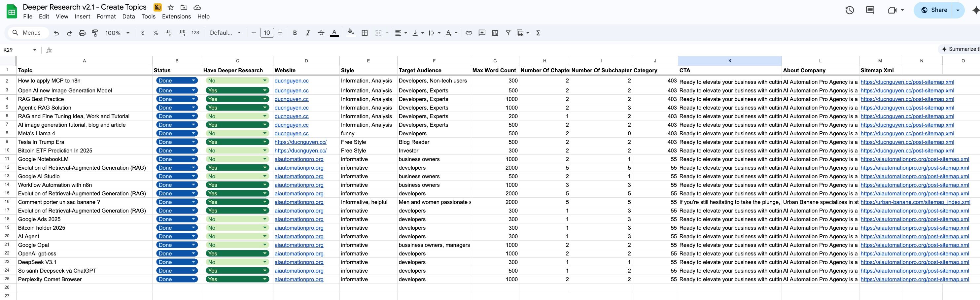Check cloud document status icon

[x=197, y=7]
